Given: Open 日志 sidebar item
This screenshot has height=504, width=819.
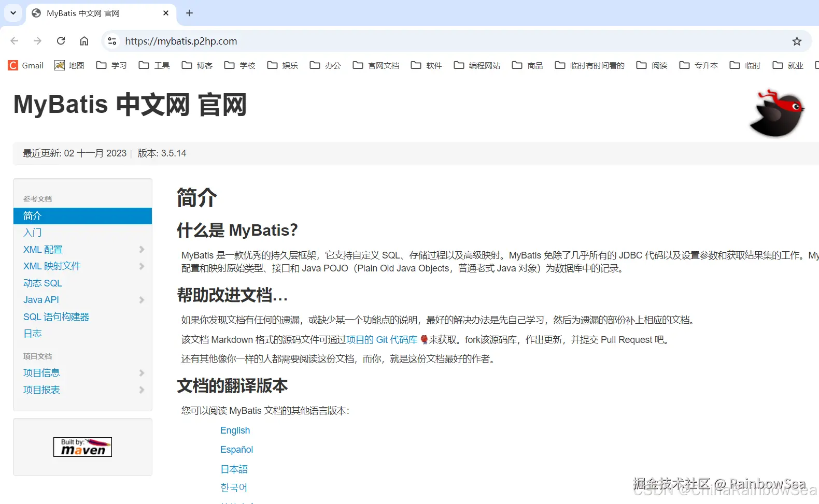Looking at the screenshot, I should 33,334.
